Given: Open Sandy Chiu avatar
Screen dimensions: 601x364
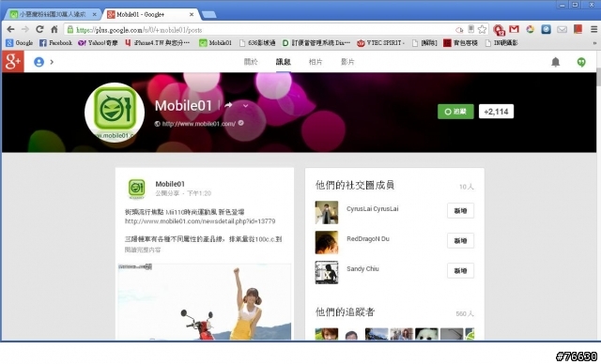Looking at the screenshot, I should (327, 272).
